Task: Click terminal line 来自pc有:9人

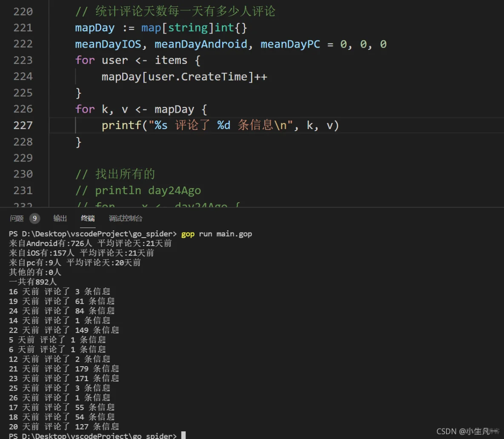Action: 75,263
